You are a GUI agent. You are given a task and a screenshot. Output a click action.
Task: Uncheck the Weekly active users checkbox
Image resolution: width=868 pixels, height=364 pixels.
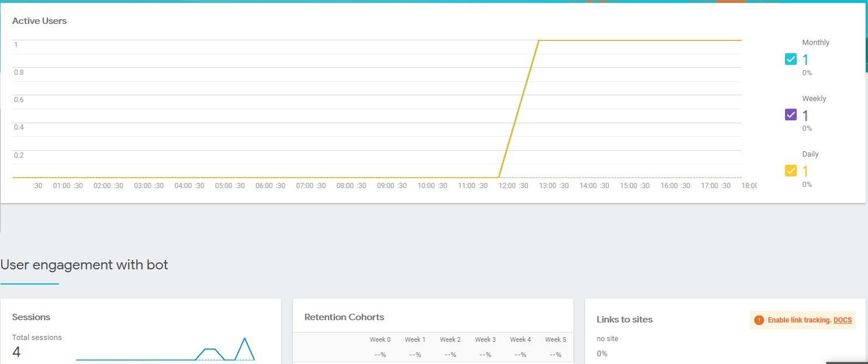(x=790, y=115)
